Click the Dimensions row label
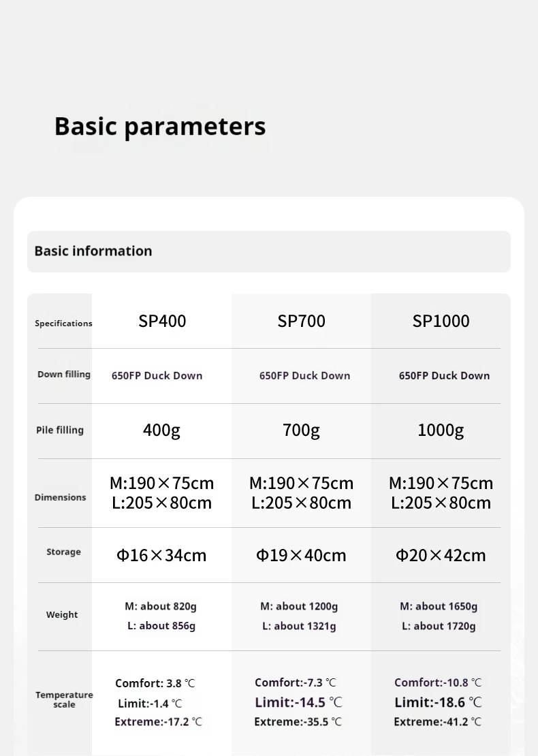This screenshot has height=756, width=538. (x=61, y=497)
